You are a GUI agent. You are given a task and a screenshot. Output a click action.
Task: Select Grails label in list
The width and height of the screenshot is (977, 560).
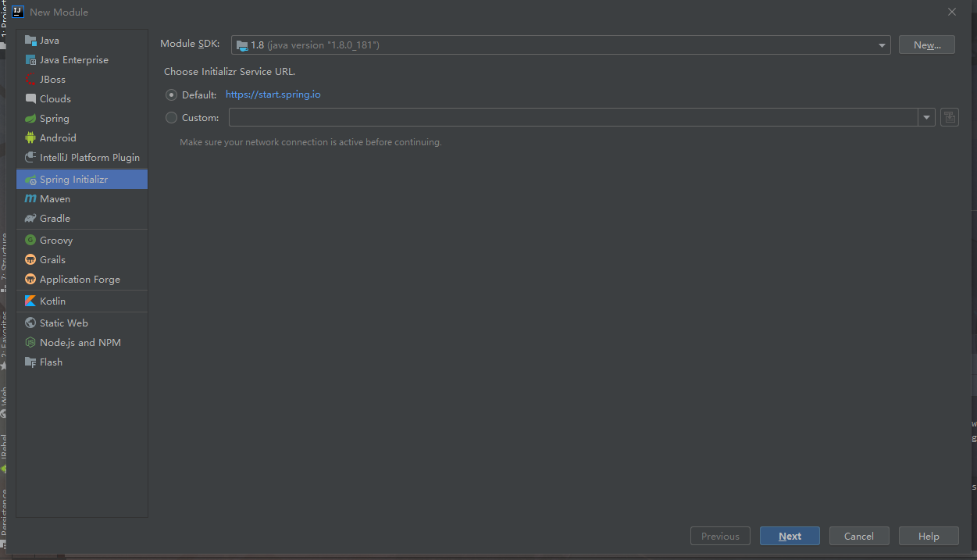tap(52, 259)
